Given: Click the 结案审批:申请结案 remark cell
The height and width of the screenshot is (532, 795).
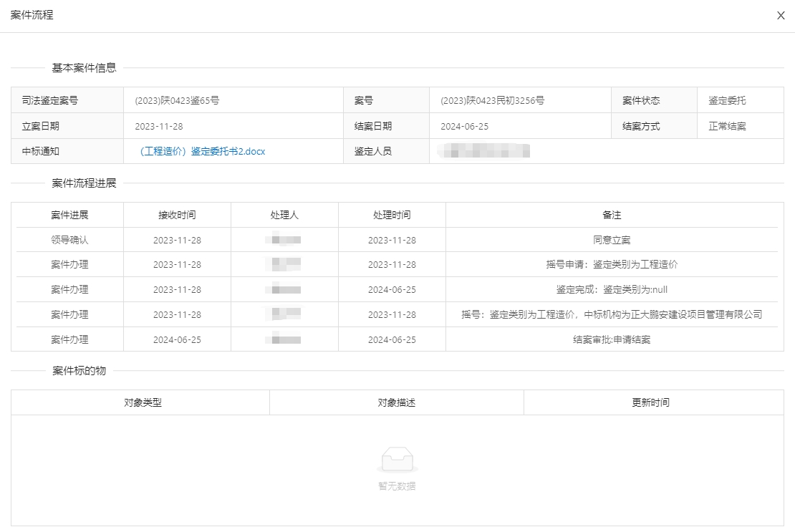Looking at the screenshot, I should click(612, 339).
